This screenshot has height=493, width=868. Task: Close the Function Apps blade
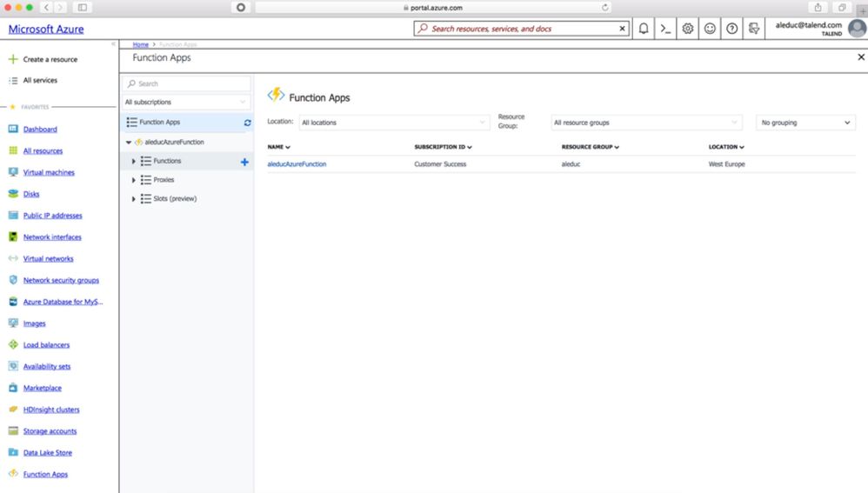point(861,57)
